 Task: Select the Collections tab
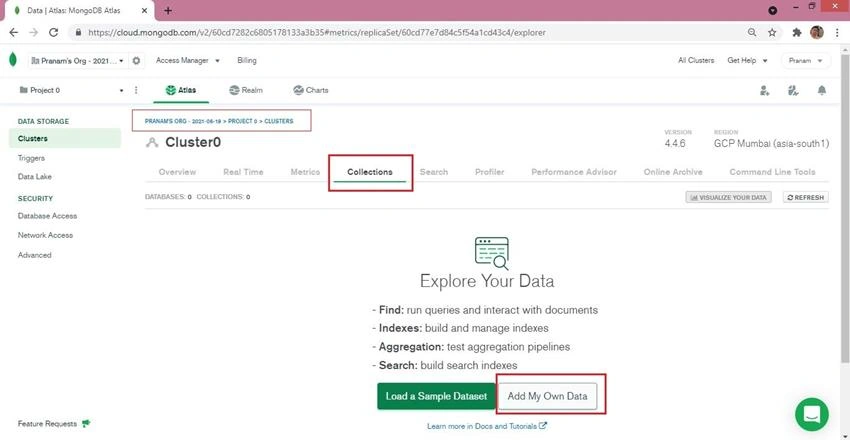[x=370, y=172]
